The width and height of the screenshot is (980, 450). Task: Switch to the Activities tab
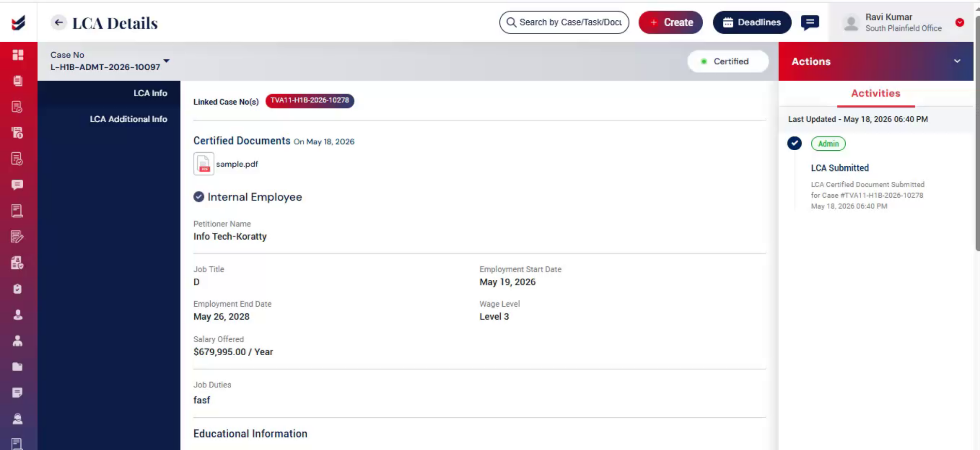pos(875,94)
